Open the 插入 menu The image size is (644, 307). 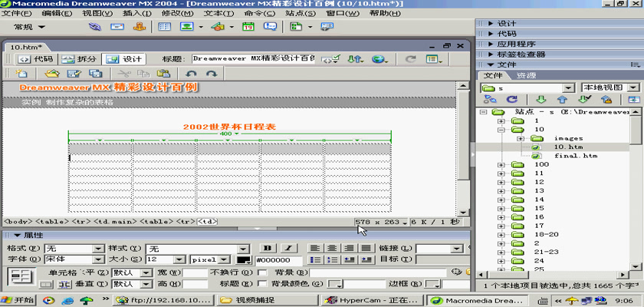point(137,13)
